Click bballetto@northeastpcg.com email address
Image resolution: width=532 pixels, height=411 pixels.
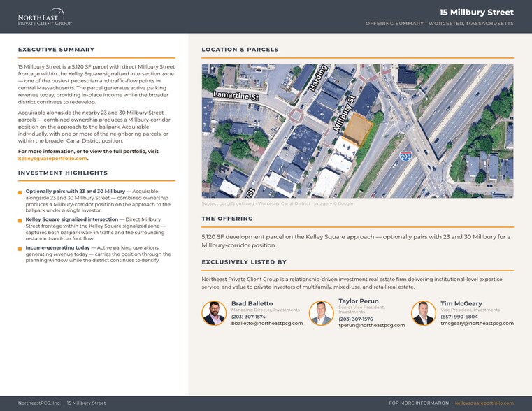tap(267, 323)
